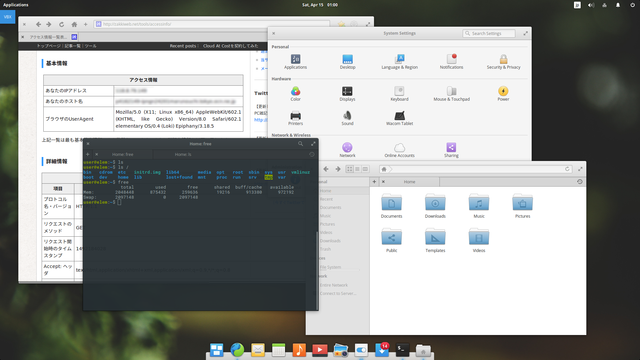The image size is (640, 360).
Task: Open the Music folder in Files
Action: pos(479,206)
